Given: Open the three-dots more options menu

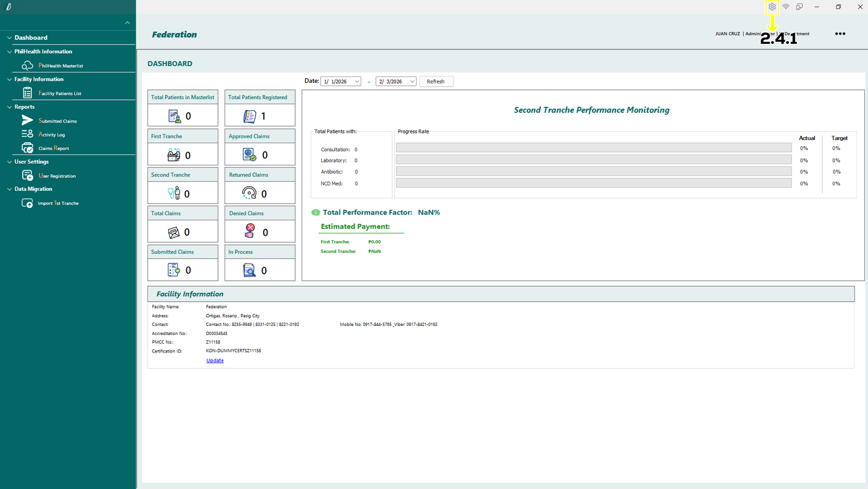Looking at the screenshot, I should (x=840, y=34).
